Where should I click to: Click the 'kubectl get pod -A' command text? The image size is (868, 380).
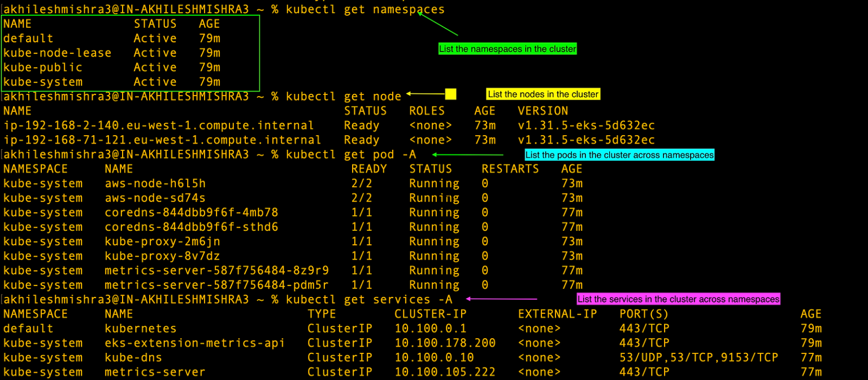tap(351, 154)
